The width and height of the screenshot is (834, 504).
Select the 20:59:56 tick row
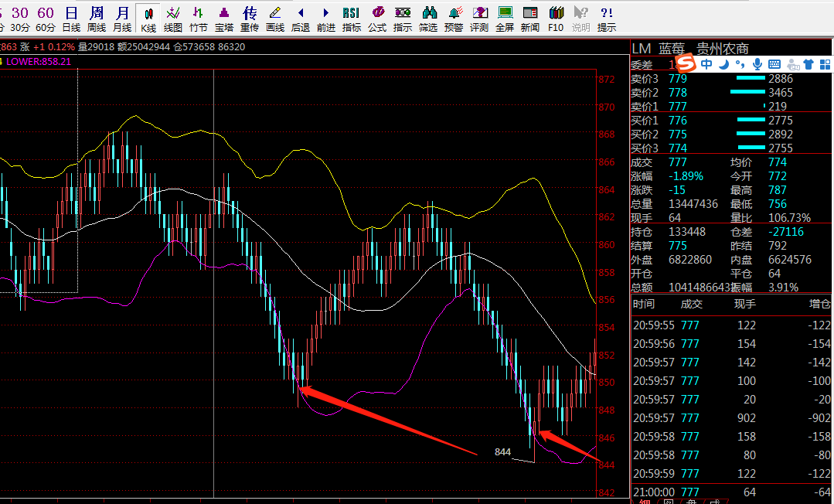coord(732,344)
